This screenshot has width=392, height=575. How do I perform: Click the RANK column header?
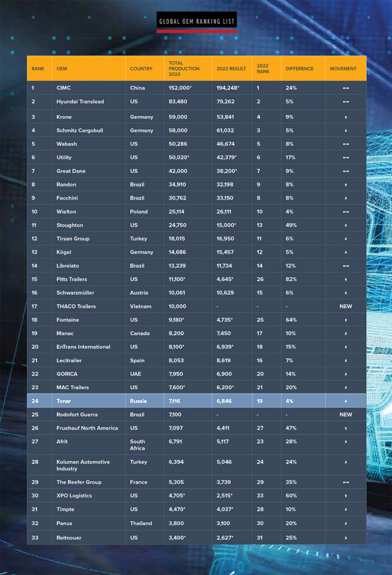pos(38,69)
